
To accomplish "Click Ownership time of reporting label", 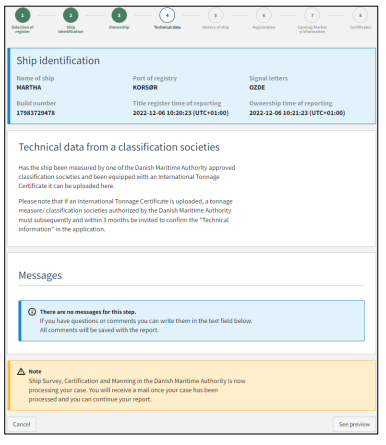I will pyautogui.click(x=291, y=103).
